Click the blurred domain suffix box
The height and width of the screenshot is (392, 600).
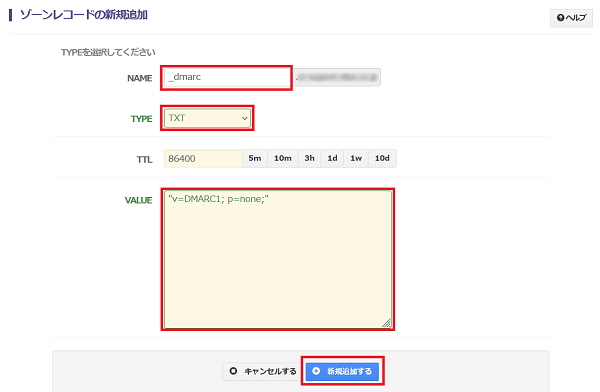point(337,78)
